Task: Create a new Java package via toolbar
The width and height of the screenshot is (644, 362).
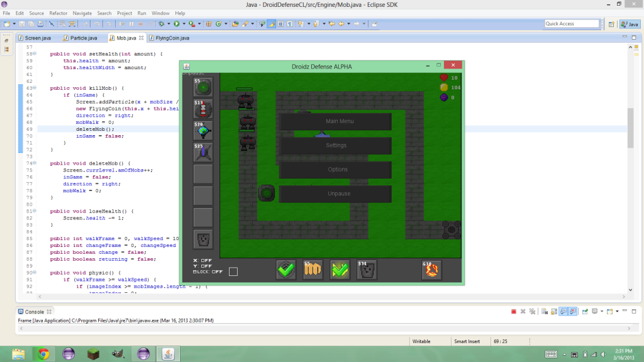Action: pyautogui.click(x=209, y=24)
